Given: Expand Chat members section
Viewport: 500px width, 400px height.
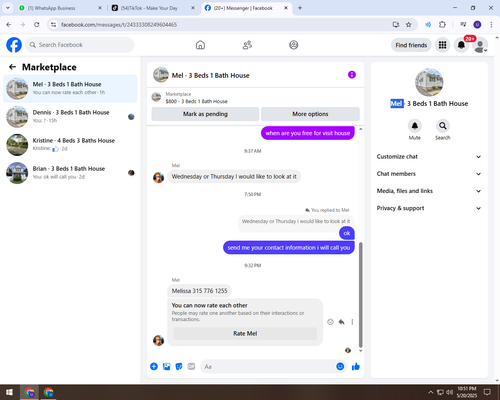Looking at the screenshot, I should [x=429, y=174].
